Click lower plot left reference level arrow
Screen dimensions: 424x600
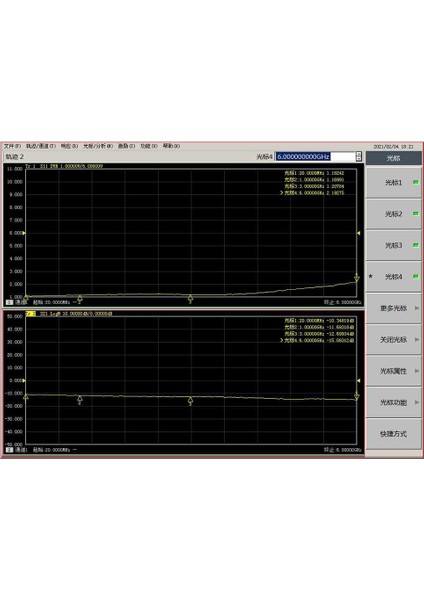[24, 380]
